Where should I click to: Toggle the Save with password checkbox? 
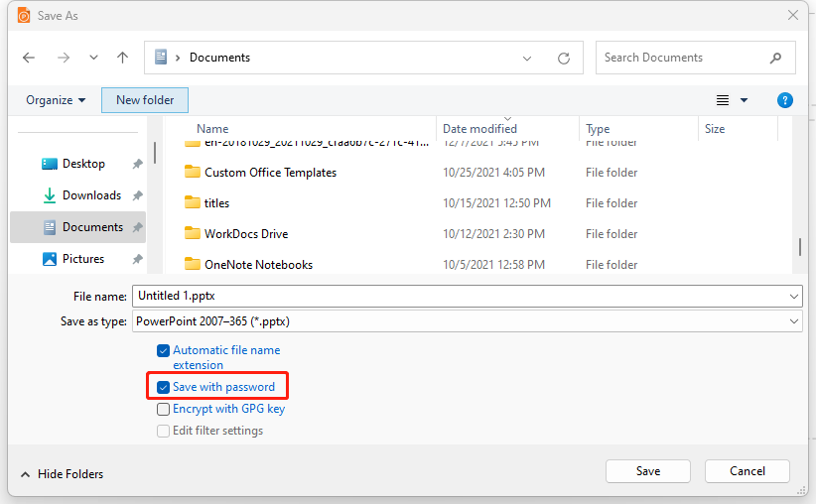pos(163,388)
